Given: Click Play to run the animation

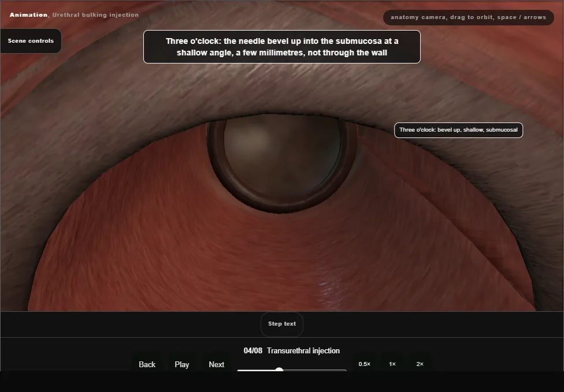Looking at the screenshot, I should pyautogui.click(x=182, y=364).
